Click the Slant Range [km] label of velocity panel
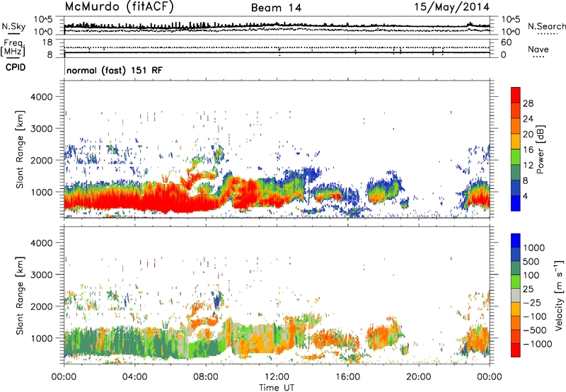This screenshot has width=566, height=392. coord(20,296)
